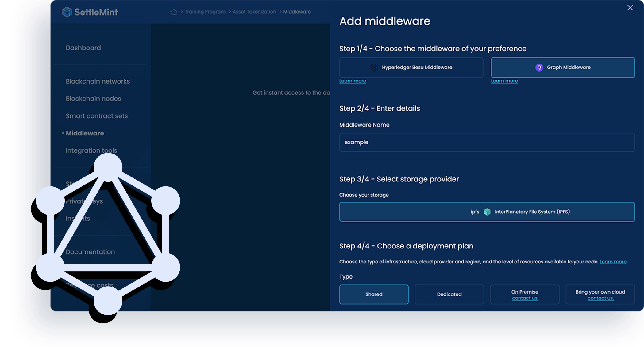644x347 pixels.
Task: Select the Hyperledger Besu Middleware option
Action: point(411,67)
